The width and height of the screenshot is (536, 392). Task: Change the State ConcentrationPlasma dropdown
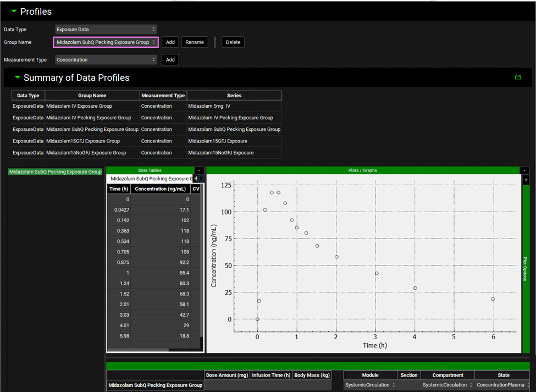(503, 385)
